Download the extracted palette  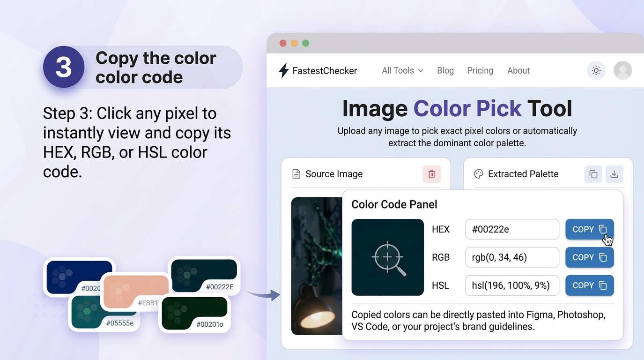[614, 174]
